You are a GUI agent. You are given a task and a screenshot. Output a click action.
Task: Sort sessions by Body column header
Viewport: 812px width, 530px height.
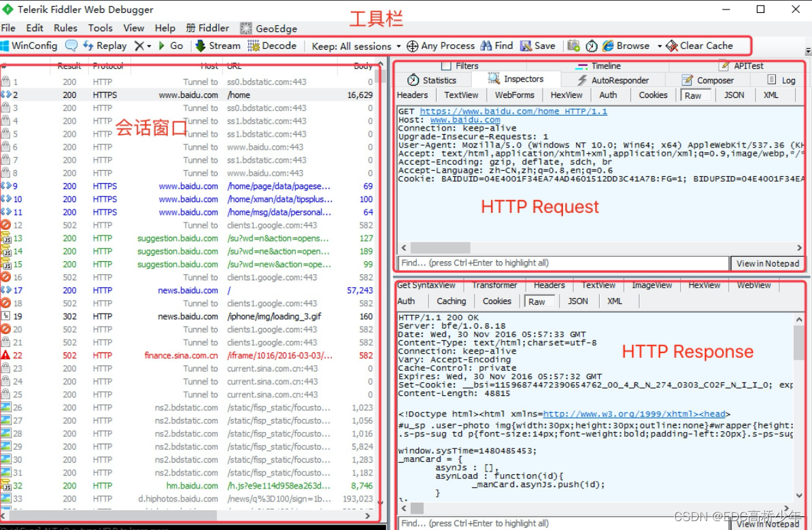(x=362, y=66)
